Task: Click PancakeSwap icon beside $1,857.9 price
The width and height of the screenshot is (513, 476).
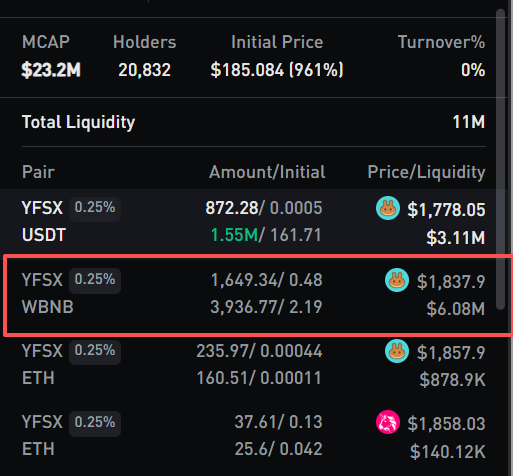Action: (397, 351)
